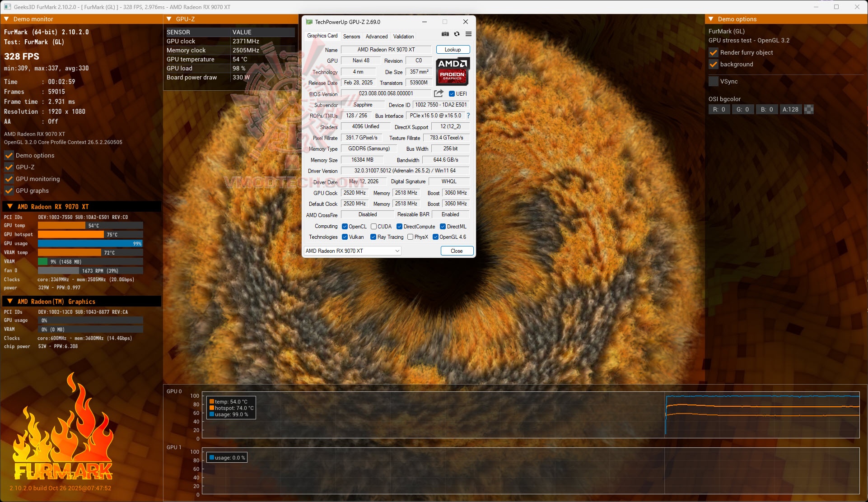Click the Name field showing AMD Radeon RX 9070 XT
This screenshot has height=502, width=868.
click(x=386, y=50)
